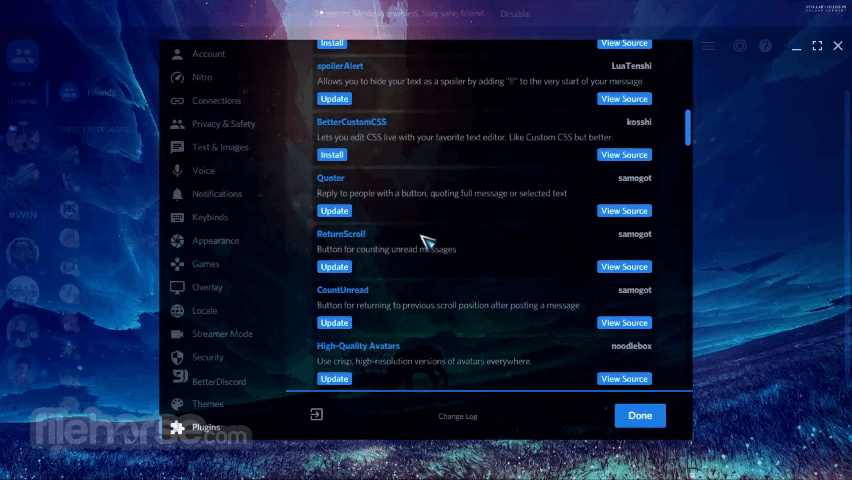The height and width of the screenshot is (480, 852).
Task: Click the help question mark icon
Action: 765,46
